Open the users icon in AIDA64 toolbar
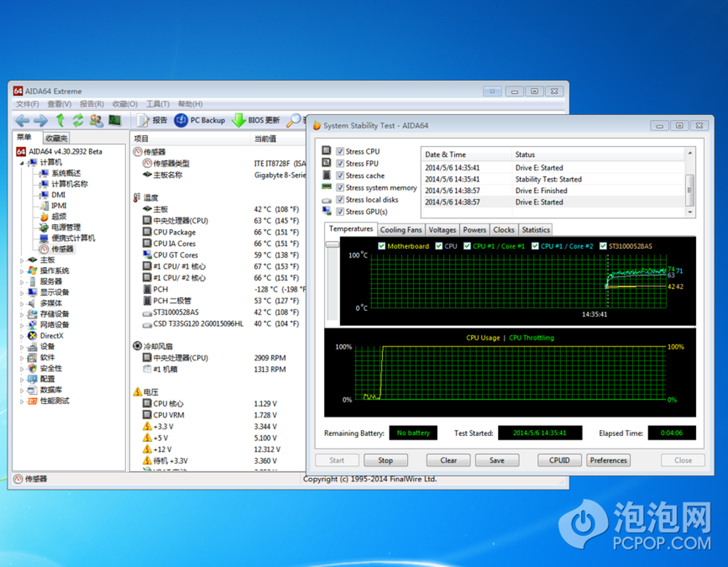The height and width of the screenshot is (567, 728). pos(96,120)
